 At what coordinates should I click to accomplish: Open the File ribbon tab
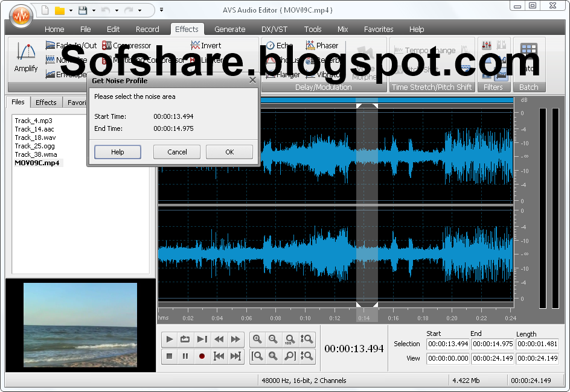pyautogui.click(x=85, y=29)
